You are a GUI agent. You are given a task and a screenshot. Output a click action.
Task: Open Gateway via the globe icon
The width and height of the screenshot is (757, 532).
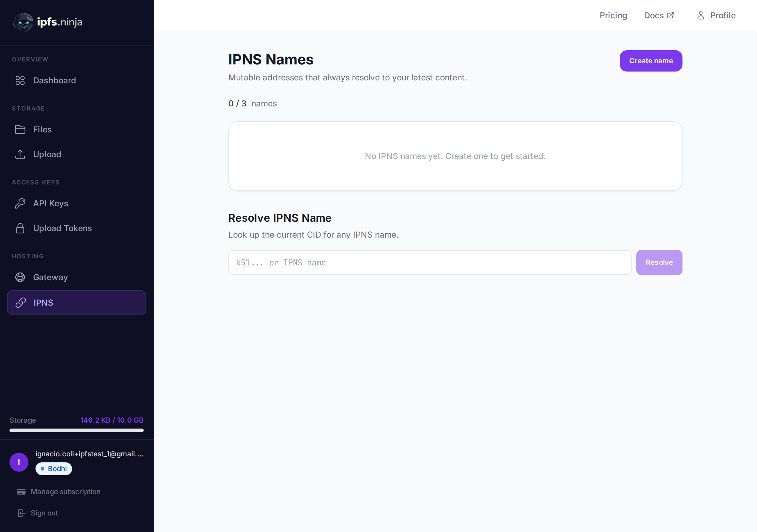20,277
